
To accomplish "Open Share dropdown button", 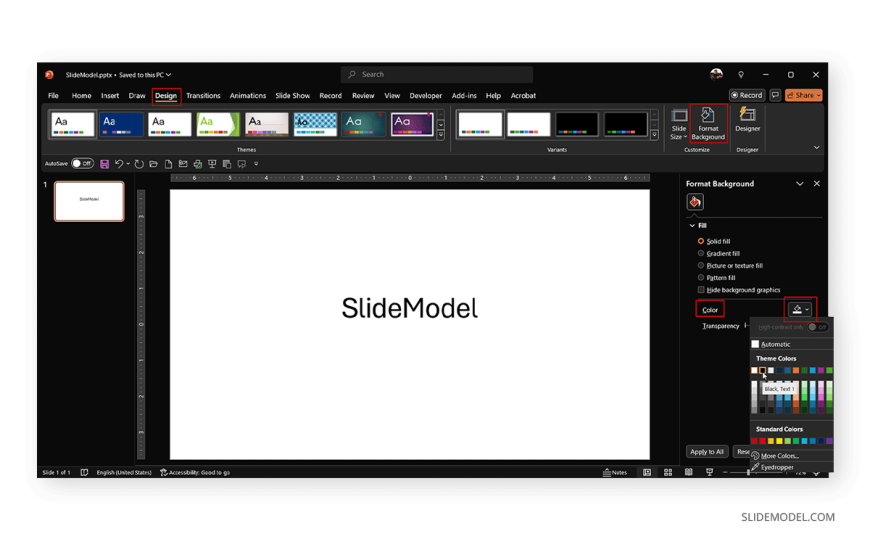I will click(803, 95).
